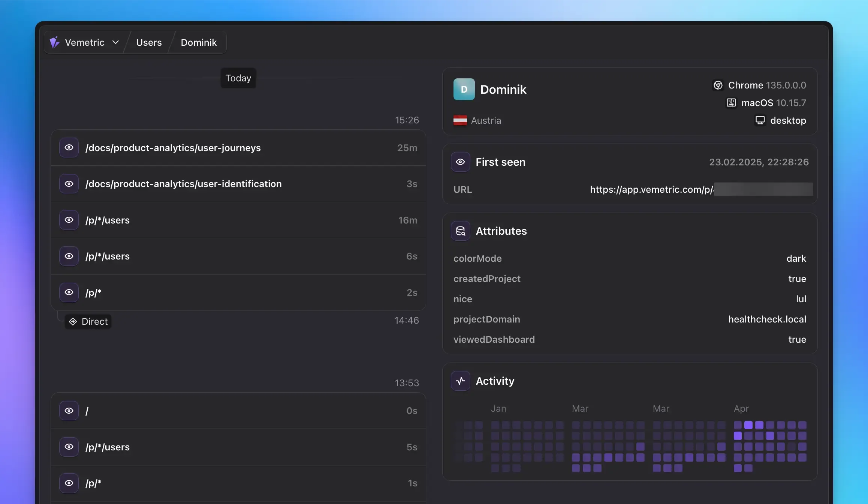Click the Attributes database icon
Viewport: 868px width, 504px height.
click(461, 231)
